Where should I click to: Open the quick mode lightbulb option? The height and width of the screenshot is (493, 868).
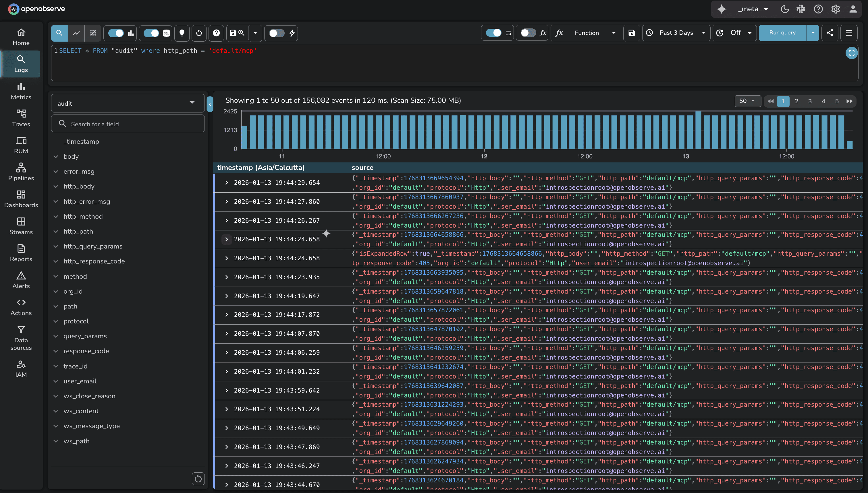182,33
